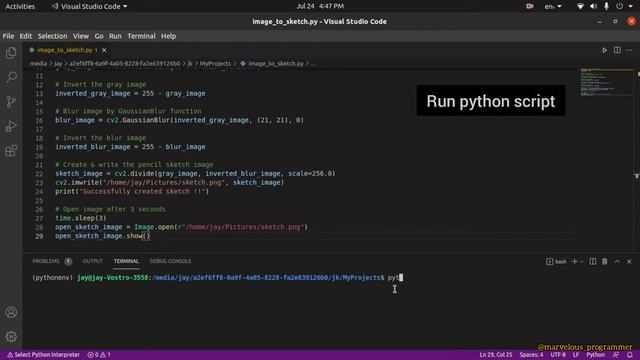Kill terminal with the trash icon
This screenshot has height=360, width=640.
click(x=604, y=261)
